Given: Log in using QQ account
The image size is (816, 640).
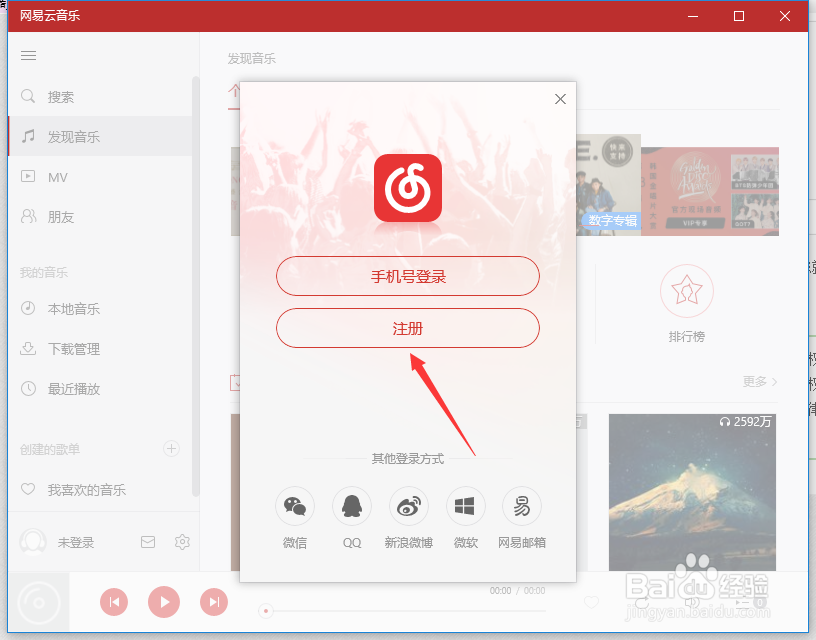Looking at the screenshot, I should tap(351, 506).
